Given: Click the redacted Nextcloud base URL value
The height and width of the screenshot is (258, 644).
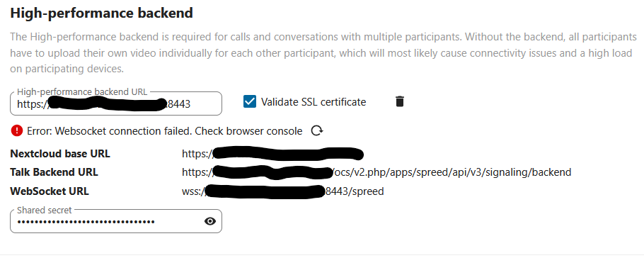Looking at the screenshot, I should (x=272, y=154).
